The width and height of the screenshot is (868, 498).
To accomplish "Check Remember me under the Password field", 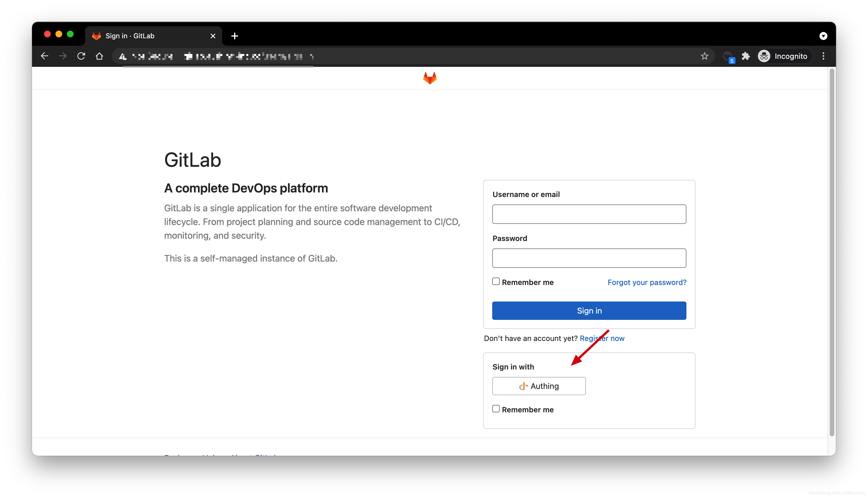I will pyautogui.click(x=496, y=282).
